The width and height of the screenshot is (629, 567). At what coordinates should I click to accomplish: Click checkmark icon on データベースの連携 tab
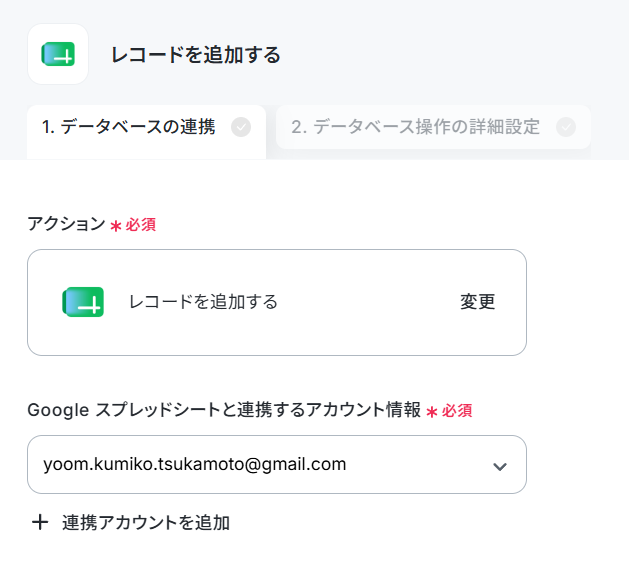(x=241, y=127)
